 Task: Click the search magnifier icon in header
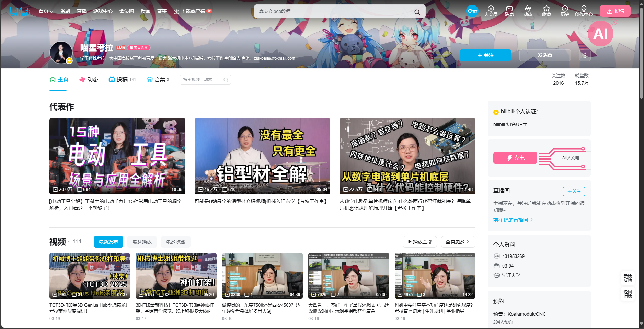coord(417,12)
